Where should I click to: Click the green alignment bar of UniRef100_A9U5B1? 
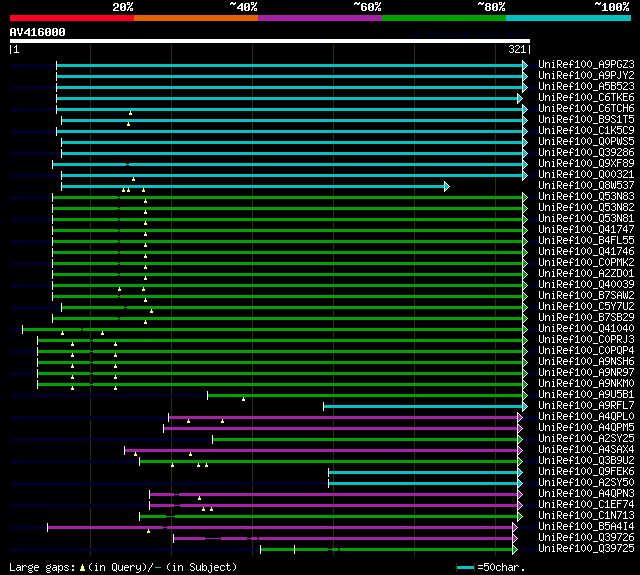pyautogui.click(x=365, y=395)
